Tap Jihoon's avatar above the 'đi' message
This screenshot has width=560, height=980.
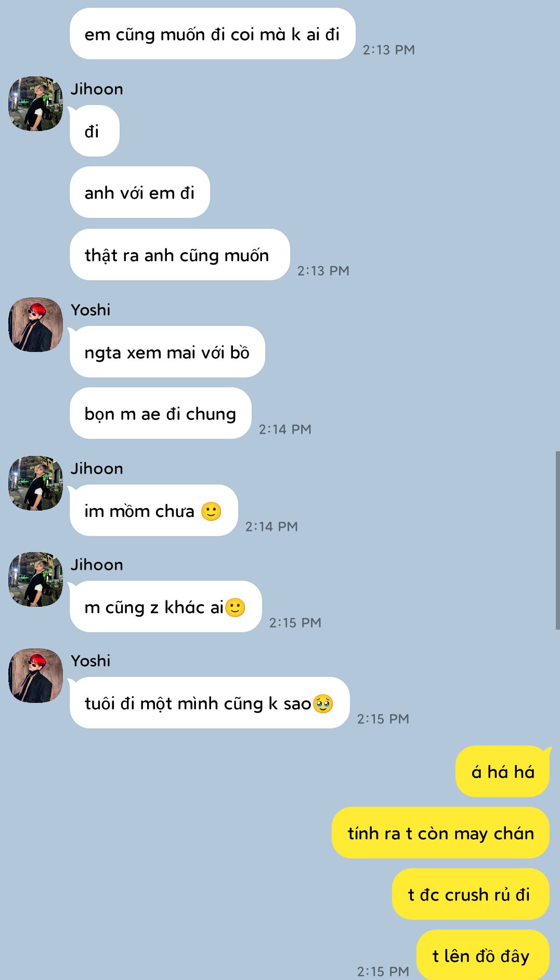click(x=35, y=103)
